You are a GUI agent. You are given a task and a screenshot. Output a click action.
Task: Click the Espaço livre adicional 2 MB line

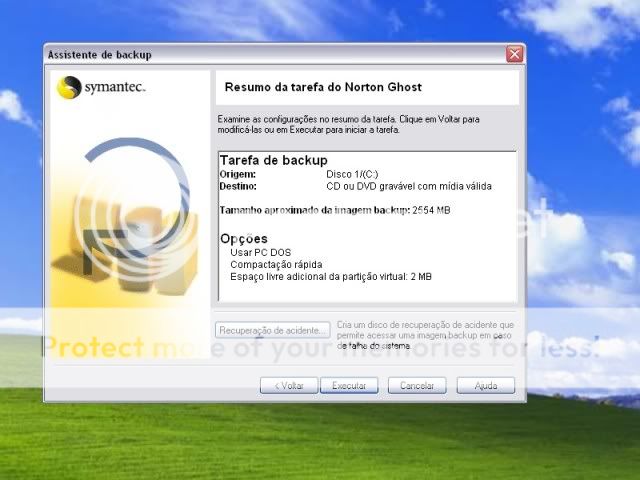(x=331, y=277)
